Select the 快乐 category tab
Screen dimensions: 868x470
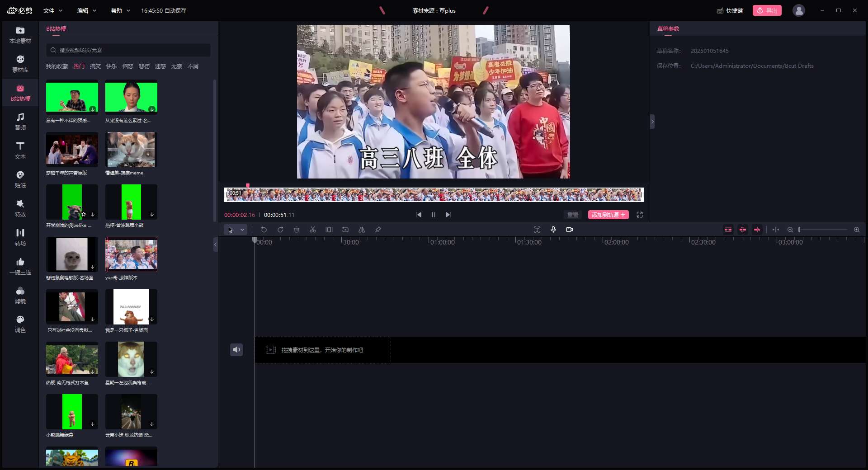(112, 66)
